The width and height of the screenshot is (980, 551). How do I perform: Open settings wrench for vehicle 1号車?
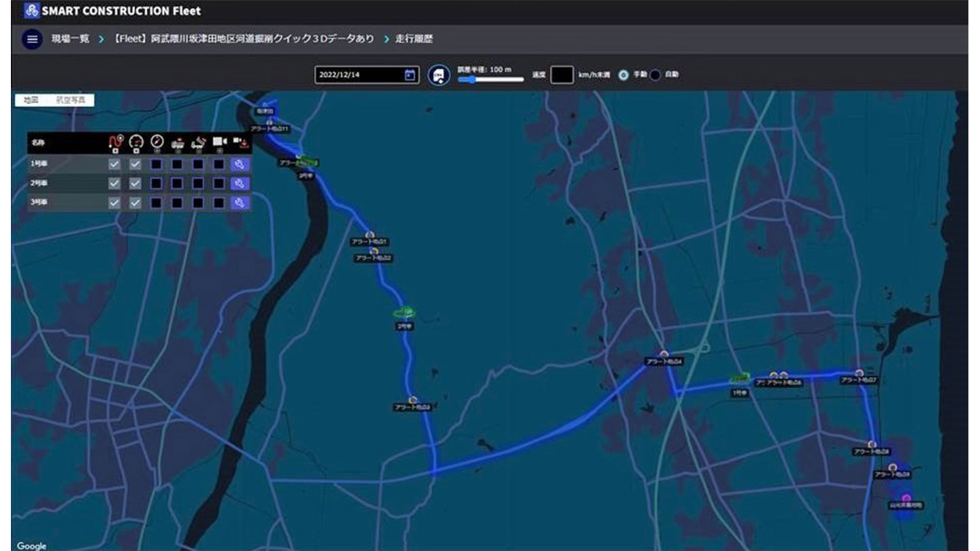[x=240, y=164]
